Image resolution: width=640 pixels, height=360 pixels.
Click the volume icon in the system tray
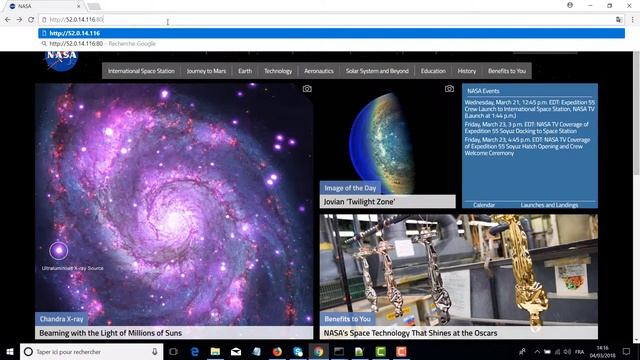pos(567,352)
